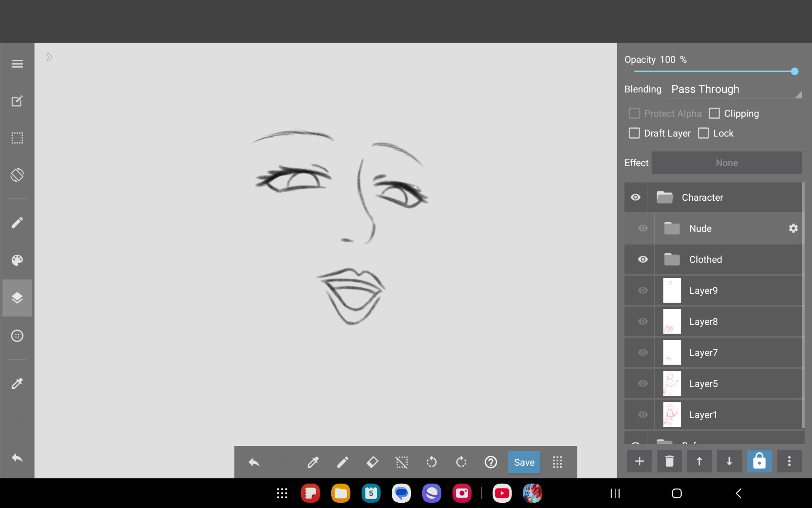Image resolution: width=812 pixels, height=508 pixels.
Task: Open the toolbar grid dots menu
Action: pyautogui.click(x=557, y=462)
